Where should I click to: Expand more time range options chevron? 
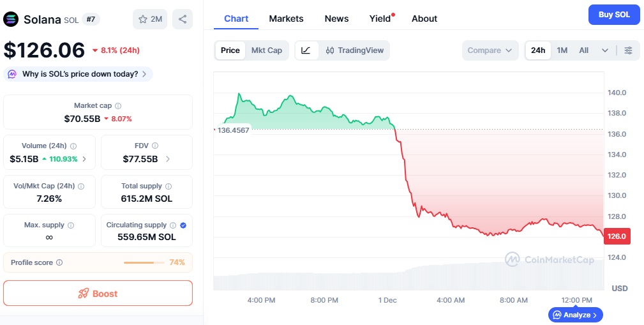tap(605, 50)
